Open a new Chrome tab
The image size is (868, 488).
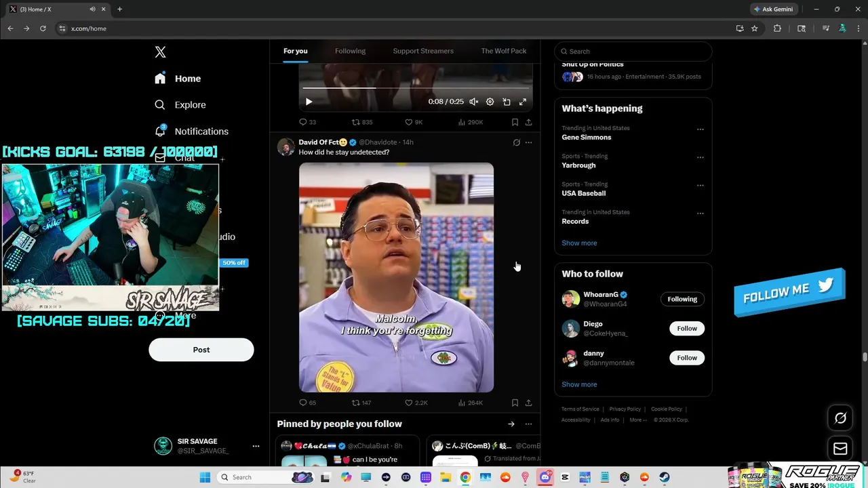coord(119,9)
